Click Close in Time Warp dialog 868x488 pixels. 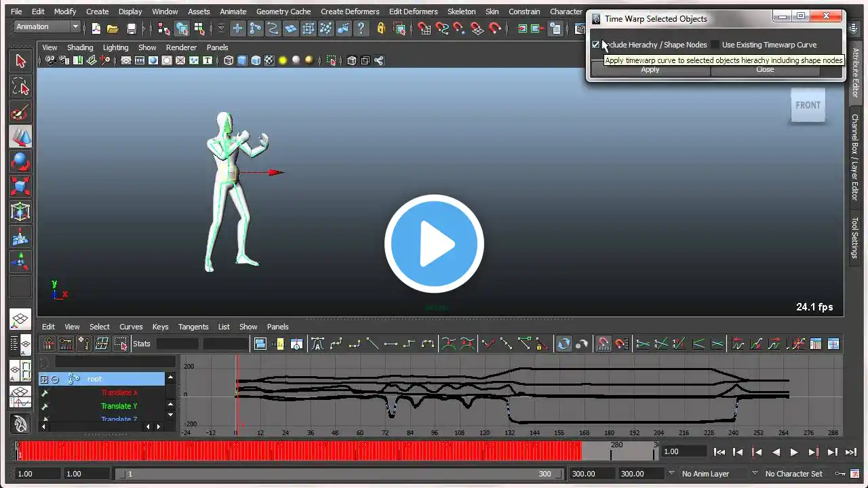765,69
